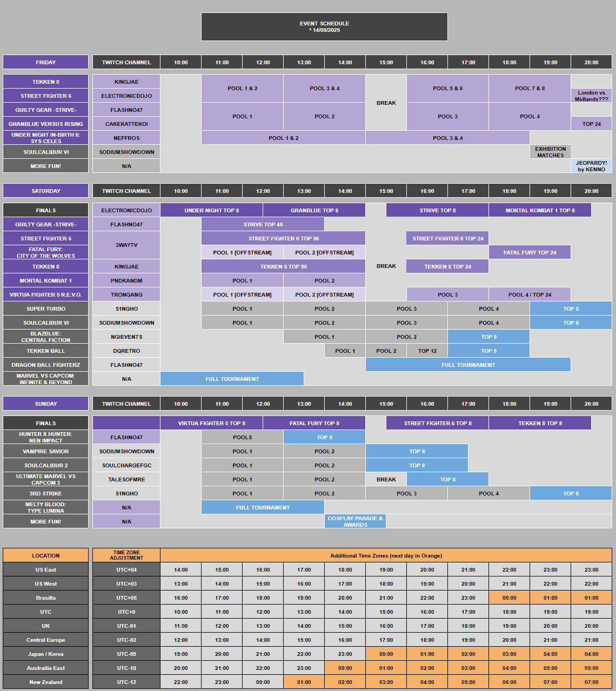Select the SATURDAY day header
Image resolution: width=616 pixels, height=691 pixels.
tap(46, 191)
